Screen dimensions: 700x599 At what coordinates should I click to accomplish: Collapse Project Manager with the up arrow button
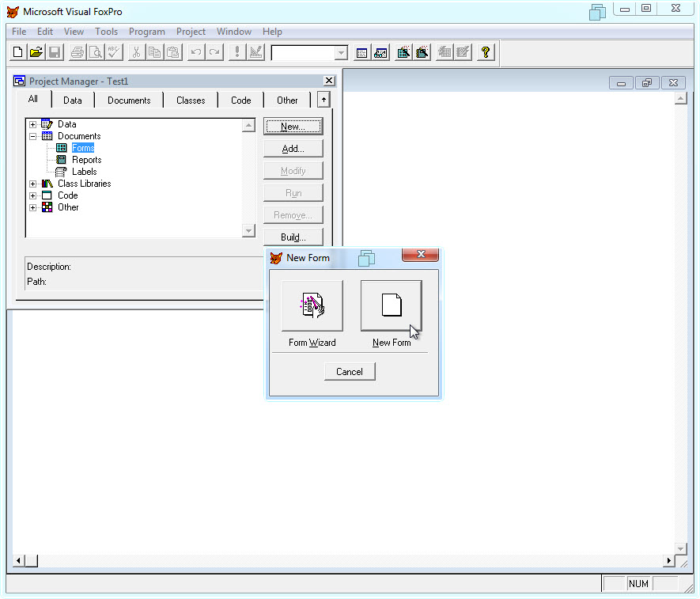(324, 100)
